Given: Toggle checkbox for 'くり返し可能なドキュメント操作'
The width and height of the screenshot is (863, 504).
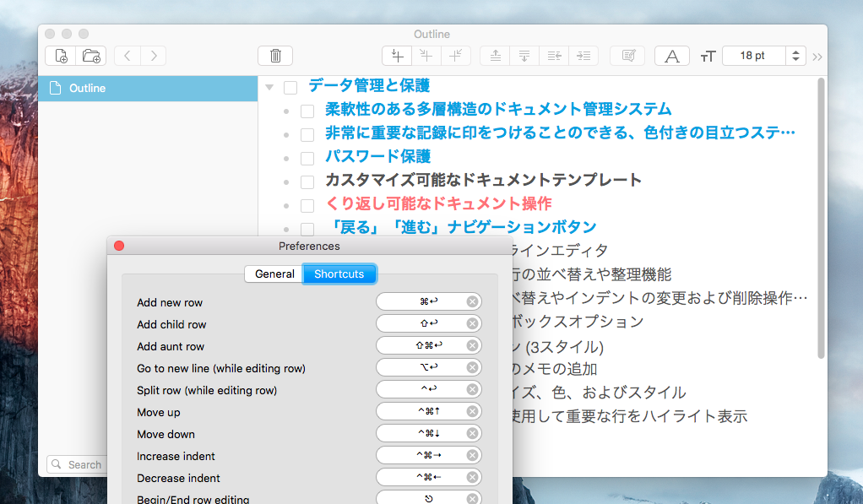Looking at the screenshot, I should click(307, 205).
